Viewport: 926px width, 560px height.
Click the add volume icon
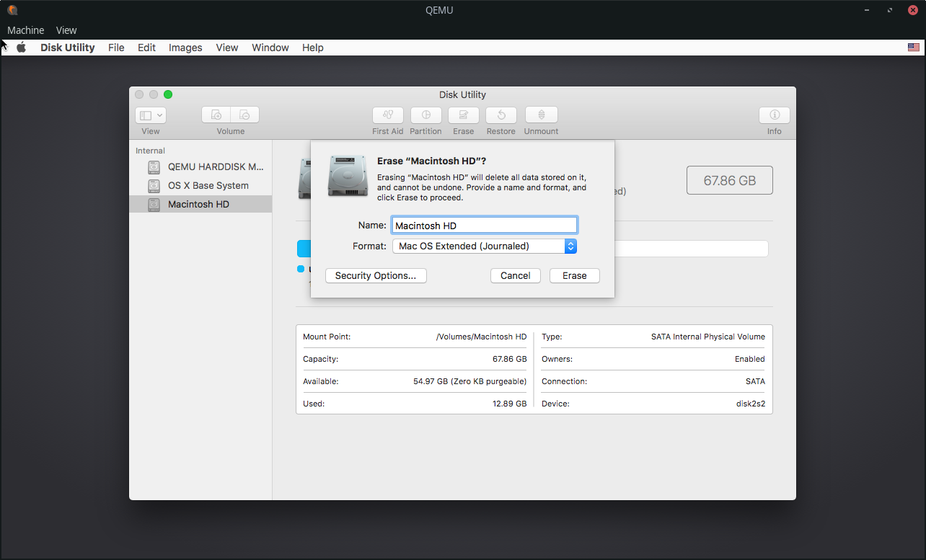point(216,115)
